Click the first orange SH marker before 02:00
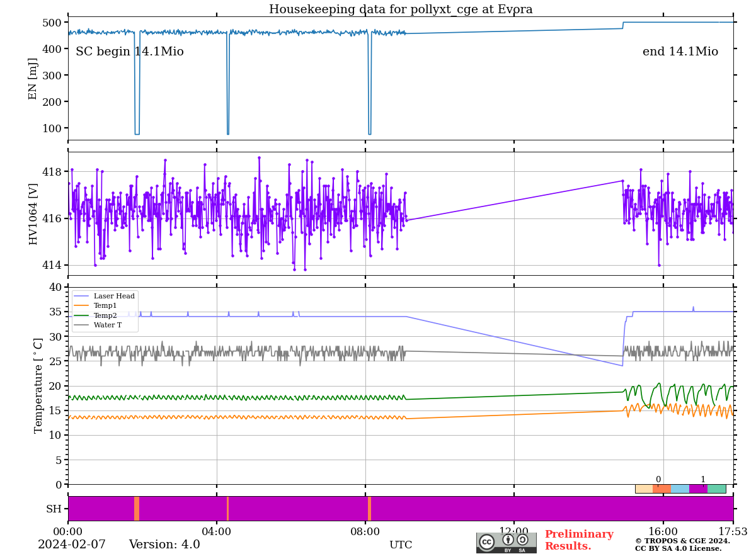This screenshot has width=756, height=554. (x=137, y=509)
